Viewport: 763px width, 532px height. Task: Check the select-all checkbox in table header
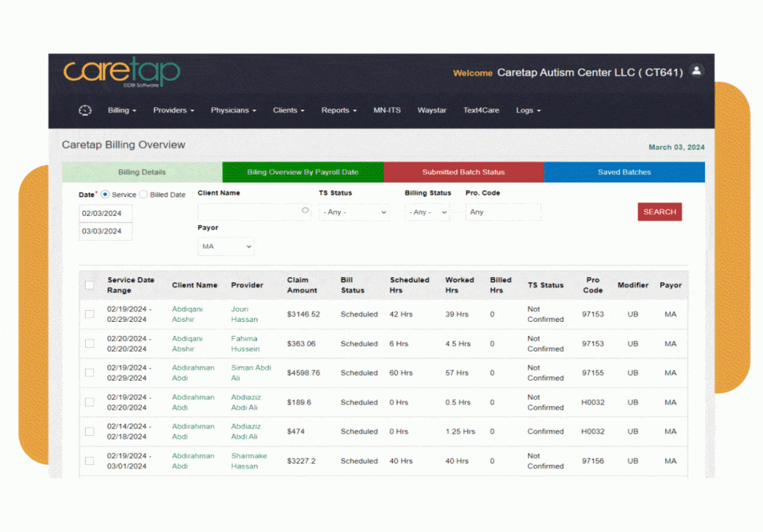pos(89,285)
